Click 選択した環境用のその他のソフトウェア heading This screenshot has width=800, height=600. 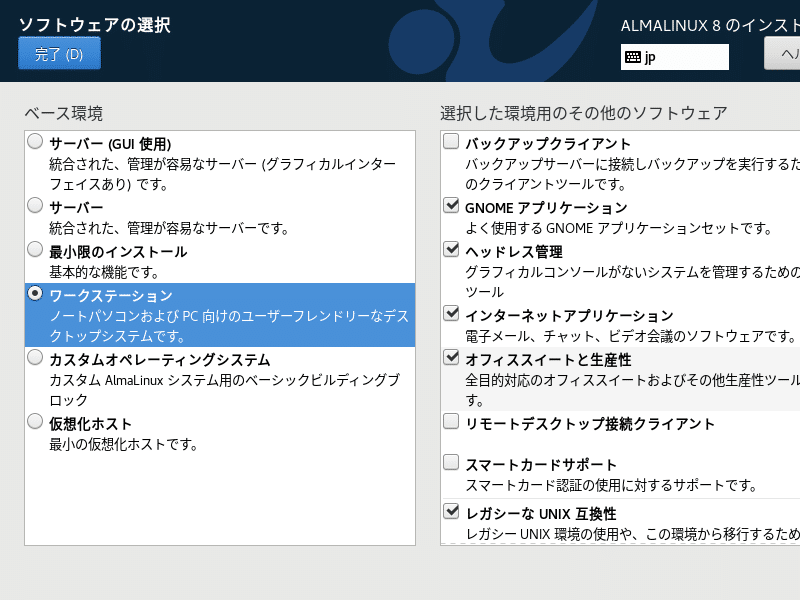coord(584,113)
